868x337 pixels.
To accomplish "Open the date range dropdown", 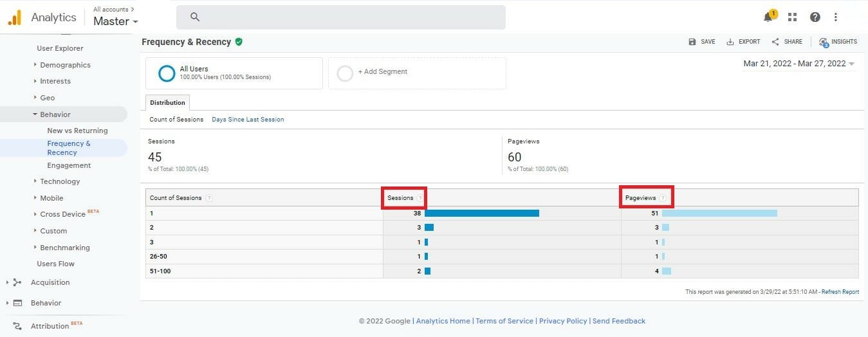I will click(799, 64).
